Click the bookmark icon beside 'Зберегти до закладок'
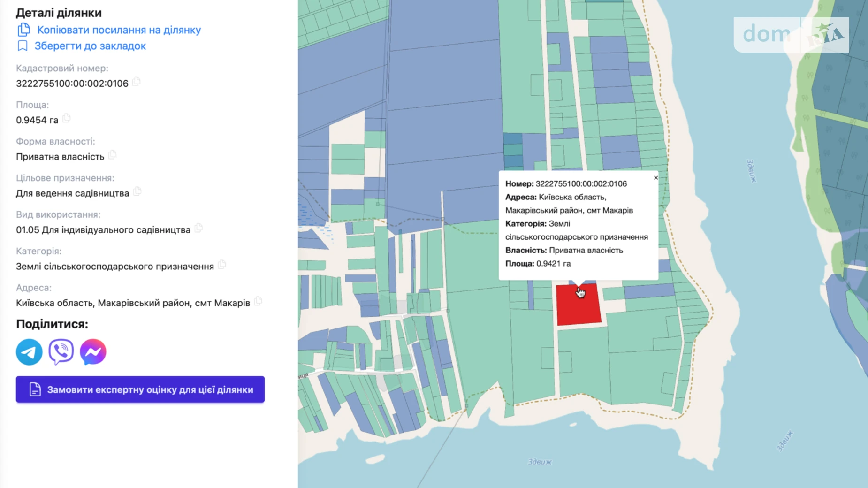868x488 pixels. point(23,46)
